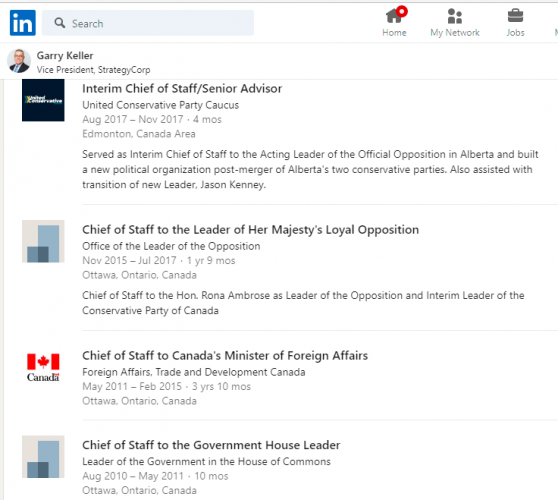Open Interim Chief of Staff/Senior Advisor position
Screen dimensions: 558x500
[x=182, y=88]
